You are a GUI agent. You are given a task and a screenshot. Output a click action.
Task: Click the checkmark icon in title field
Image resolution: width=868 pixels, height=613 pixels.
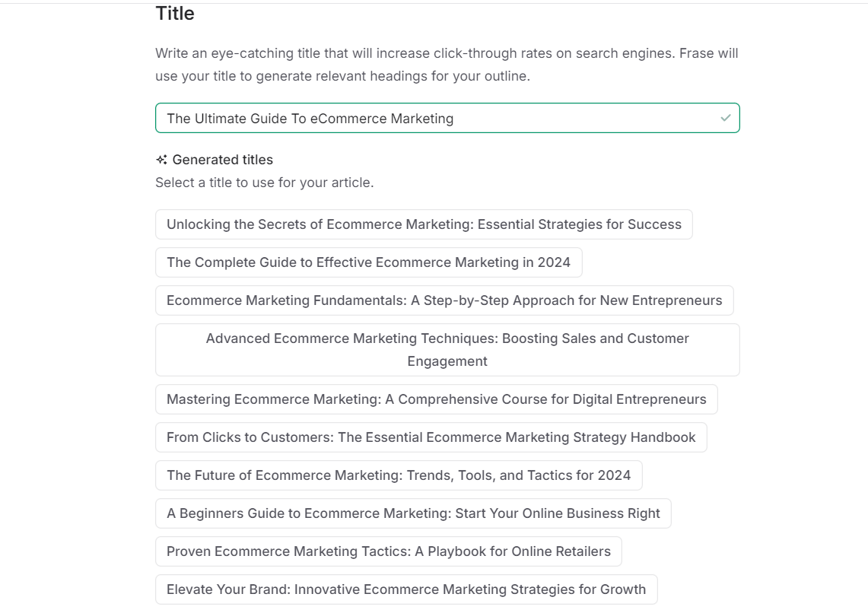(x=725, y=118)
